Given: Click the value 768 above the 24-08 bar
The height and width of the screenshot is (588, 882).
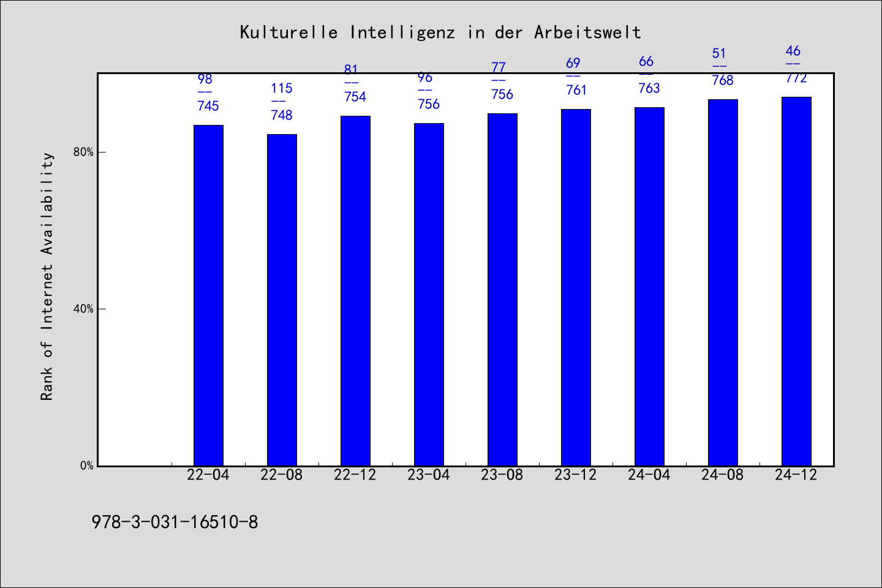Looking at the screenshot, I should (x=723, y=80).
